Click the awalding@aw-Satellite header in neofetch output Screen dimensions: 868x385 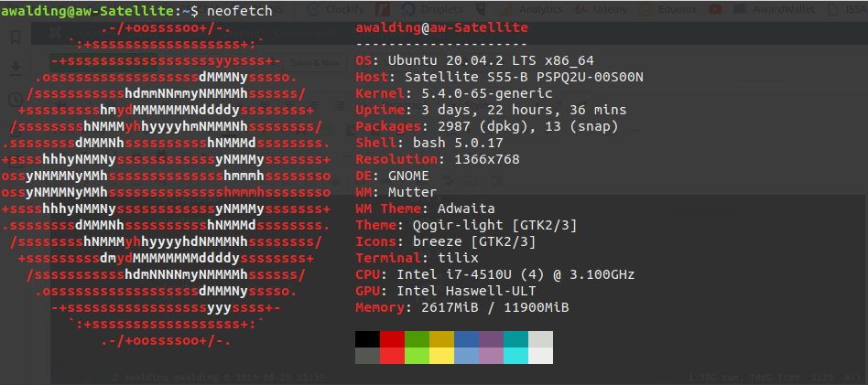pyautogui.click(x=441, y=27)
